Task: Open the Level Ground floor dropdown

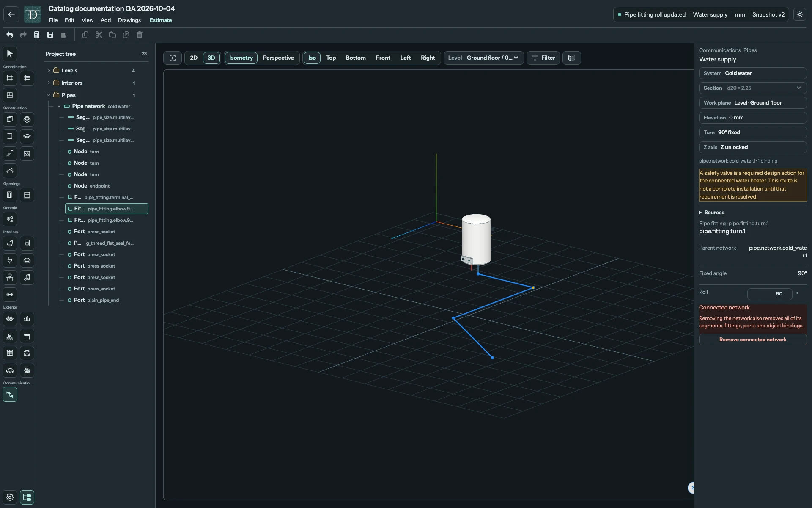Action: coord(484,58)
